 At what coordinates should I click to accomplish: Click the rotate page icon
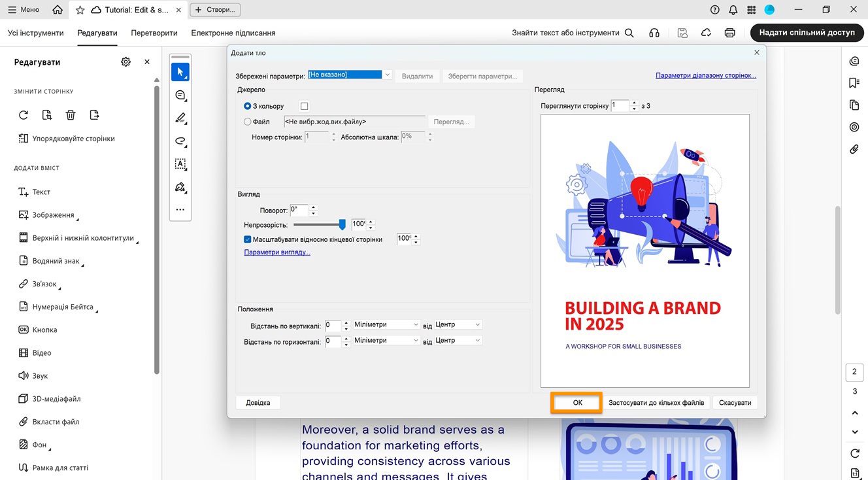pos(24,115)
